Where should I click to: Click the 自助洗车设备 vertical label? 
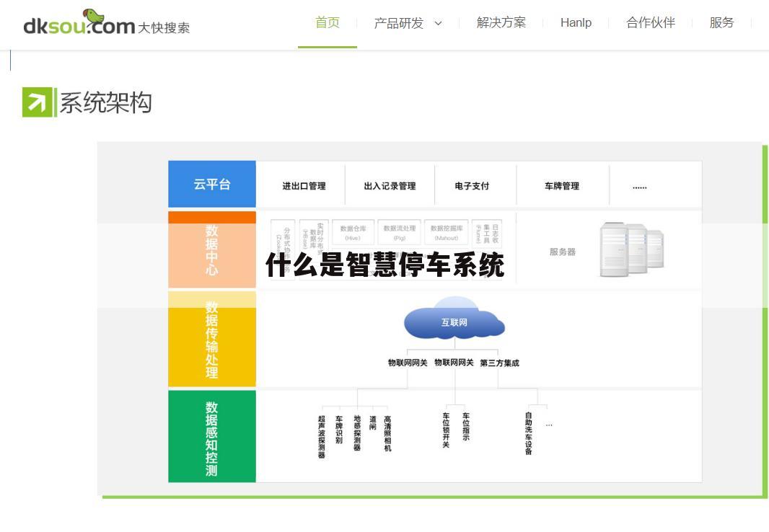coord(529,433)
